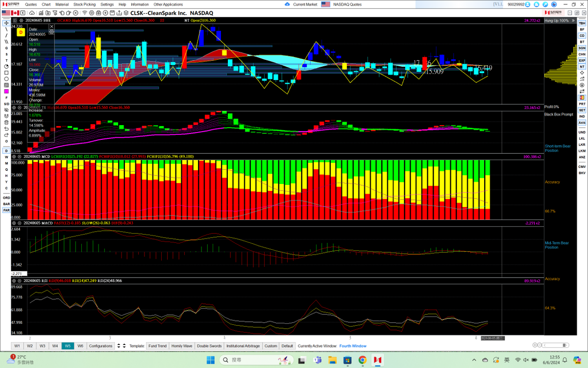Viewport: 588px width, 368px height.
Task: Select the crosshair move tool in left toolbar
Action: click(6, 23)
